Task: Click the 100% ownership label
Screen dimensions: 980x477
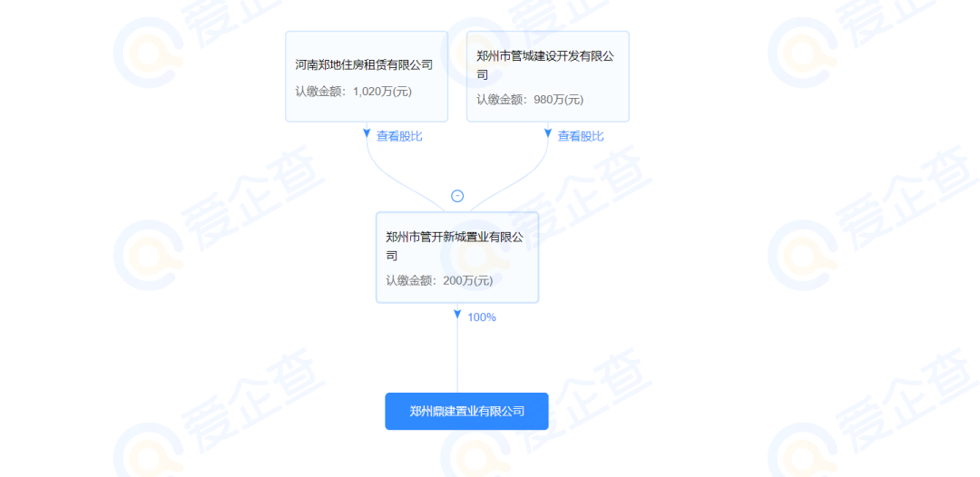Action: 482,317
